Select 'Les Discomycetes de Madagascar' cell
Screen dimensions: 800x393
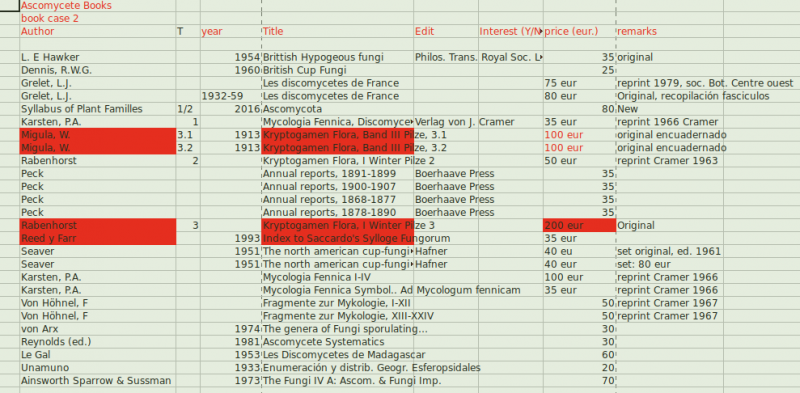tap(344, 355)
